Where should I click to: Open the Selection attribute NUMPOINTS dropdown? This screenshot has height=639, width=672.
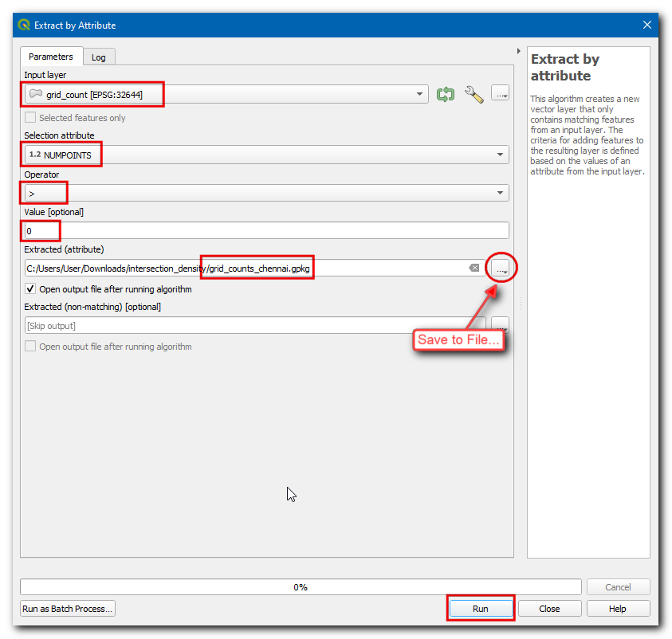pyautogui.click(x=500, y=155)
